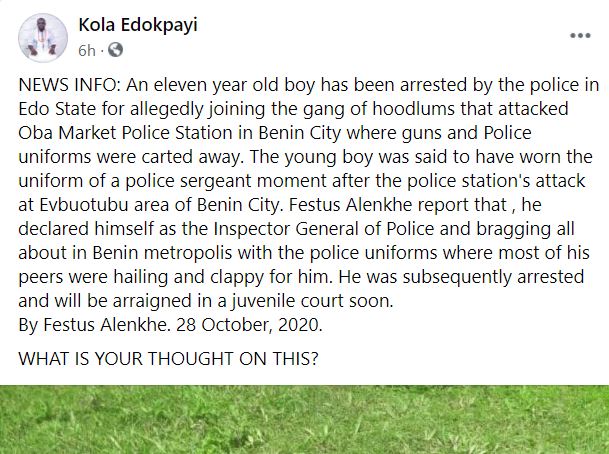Open the three-dot post options menu
This screenshot has height=454, width=609.
pos(580,36)
